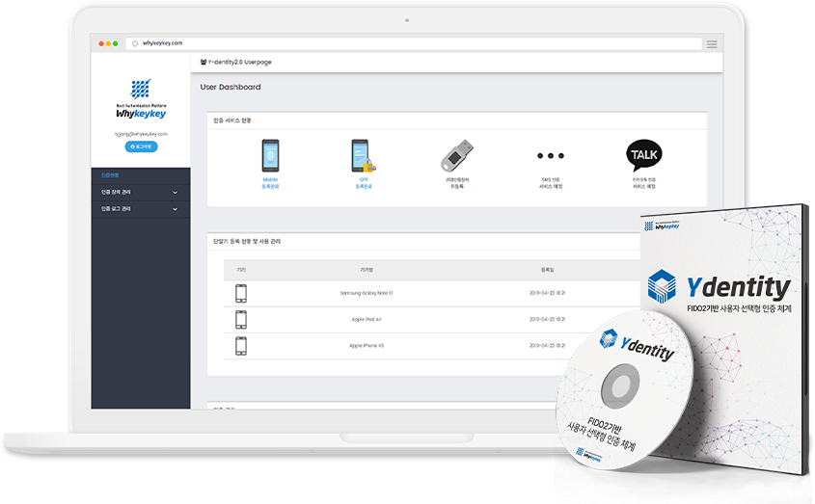
Task: Select the USB security key icon
Action: (x=457, y=155)
